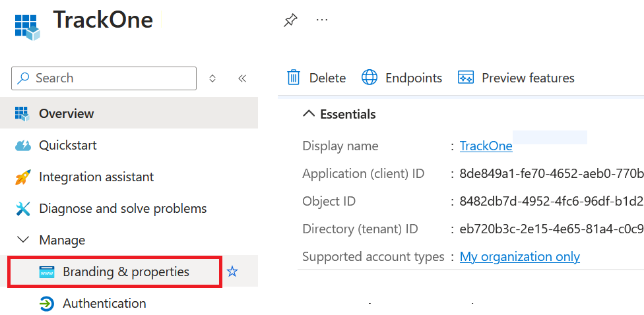Collapse the Essentials section chevron
This screenshot has width=644, height=315.
click(x=309, y=114)
